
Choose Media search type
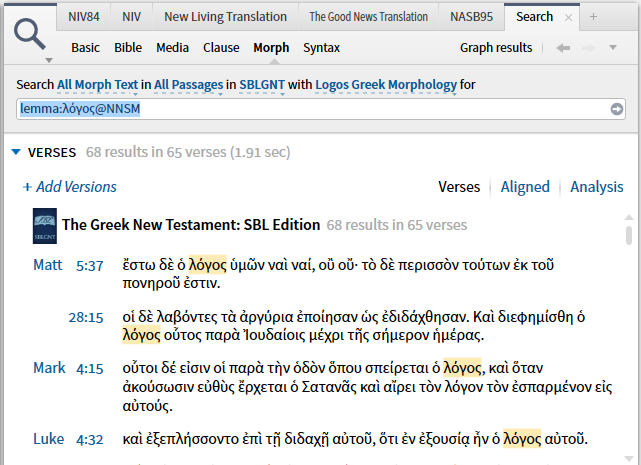coord(173,48)
